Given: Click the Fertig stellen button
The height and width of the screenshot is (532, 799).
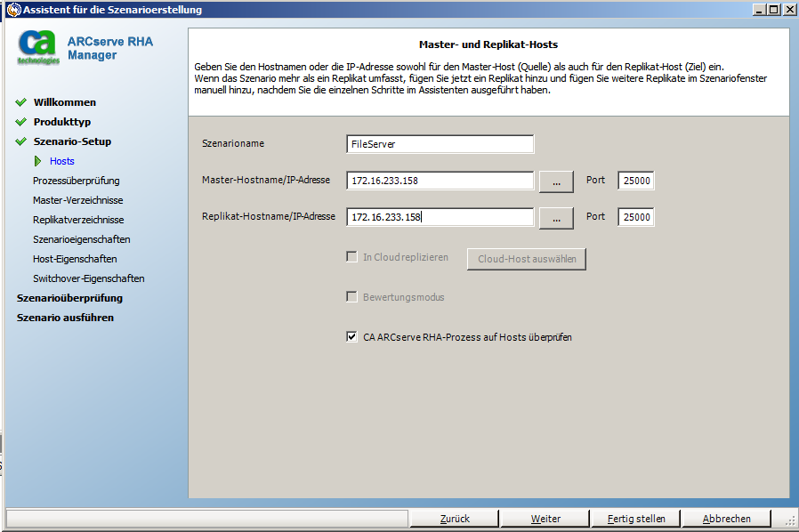Looking at the screenshot, I should 636,519.
